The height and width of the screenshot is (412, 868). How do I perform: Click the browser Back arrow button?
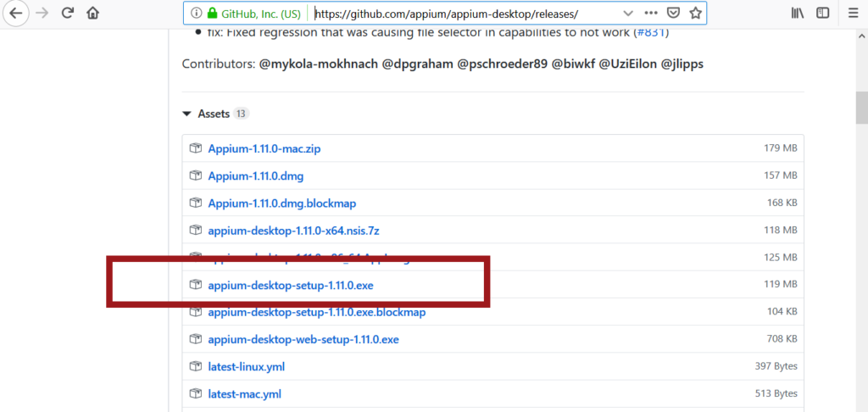coord(16,13)
